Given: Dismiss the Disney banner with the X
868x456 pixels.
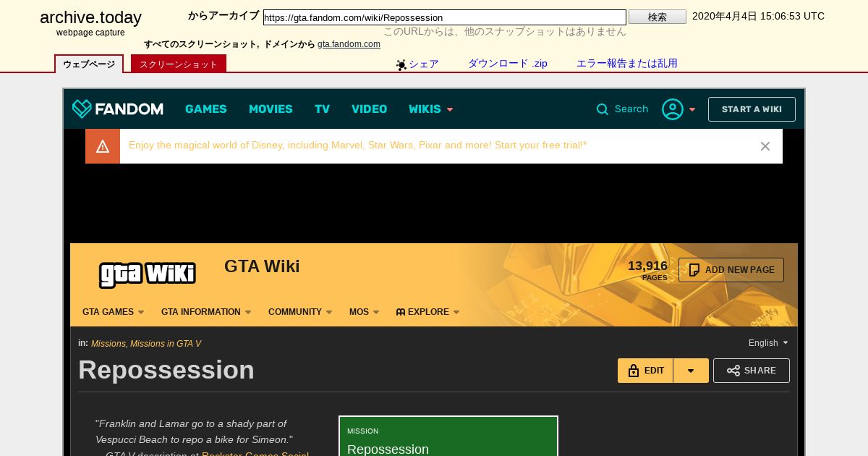Looking at the screenshot, I should [x=765, y=146].
